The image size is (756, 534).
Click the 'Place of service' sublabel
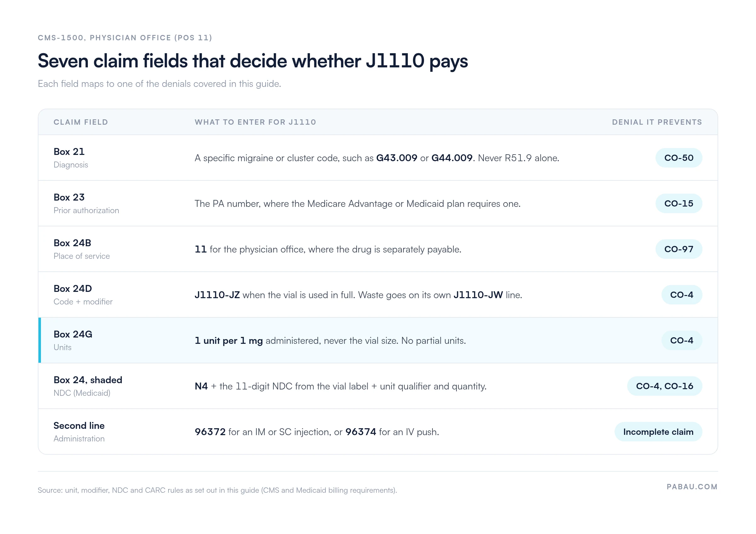coord(82,256)
